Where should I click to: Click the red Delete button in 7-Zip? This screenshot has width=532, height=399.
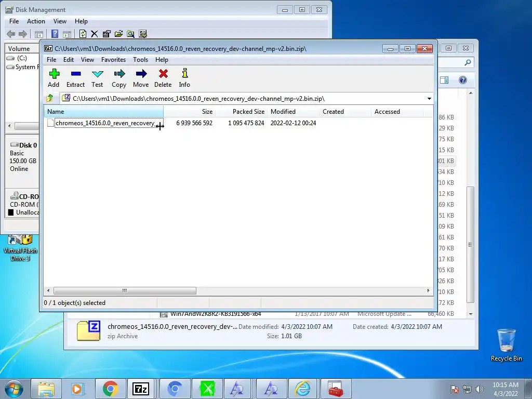tap(163, 78)
